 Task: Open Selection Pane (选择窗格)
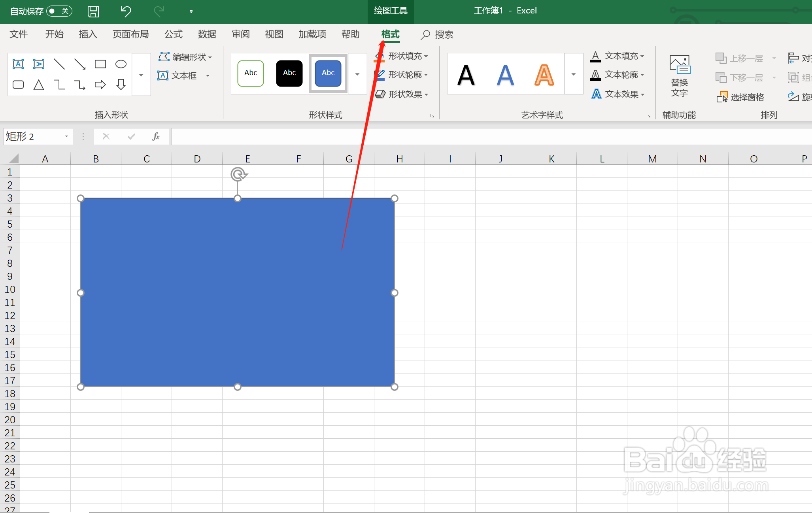(x=740, y=97)
